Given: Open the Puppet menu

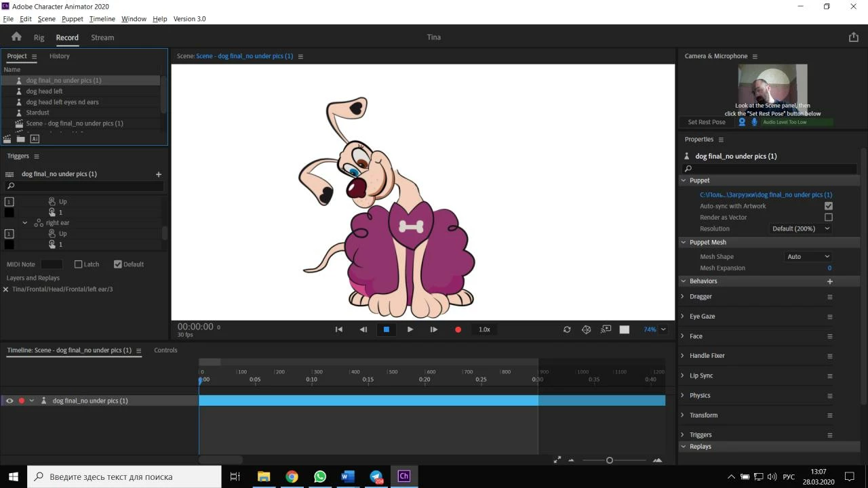Looking at the screenshot, I should [x=73, y=19].
